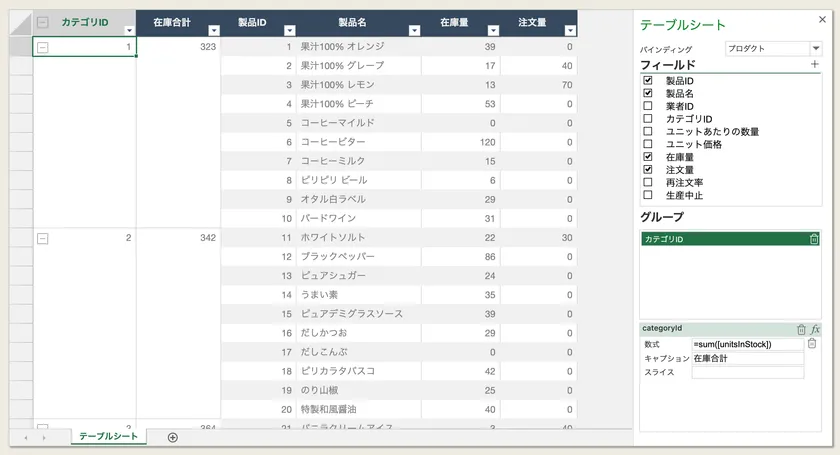Uncheck the 製品ID field checkbox
Viewport: 840px width, 455px height.
click(x=648, y=80)
